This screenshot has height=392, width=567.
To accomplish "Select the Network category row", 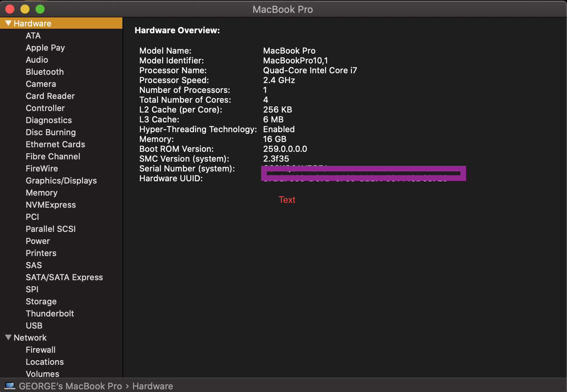I will 61,338.
